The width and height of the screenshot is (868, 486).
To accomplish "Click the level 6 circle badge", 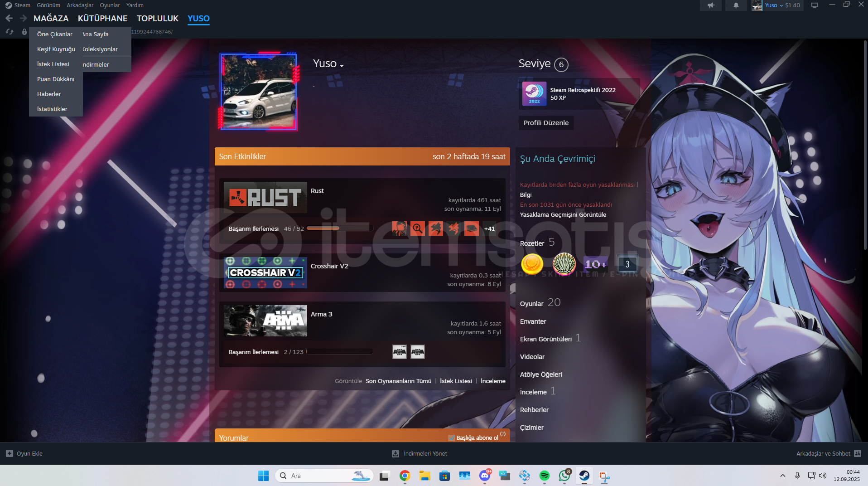I will click(x=561, y=64).
